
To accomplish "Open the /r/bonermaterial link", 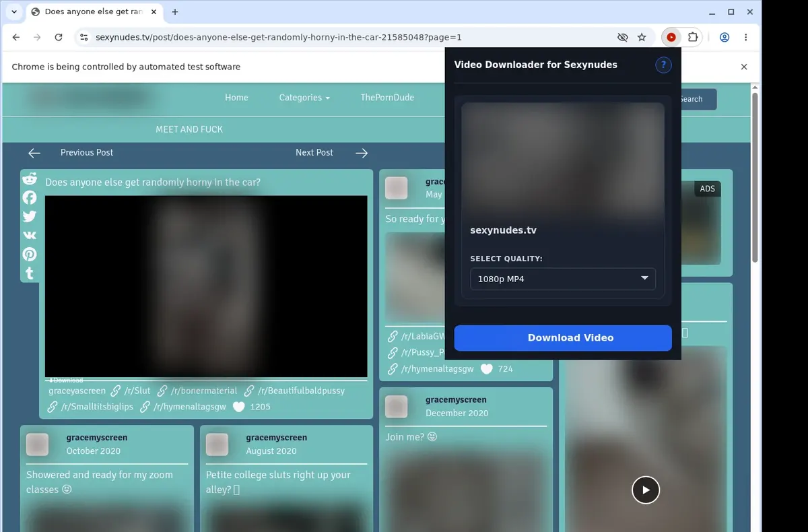I will (x=204, y=391).
